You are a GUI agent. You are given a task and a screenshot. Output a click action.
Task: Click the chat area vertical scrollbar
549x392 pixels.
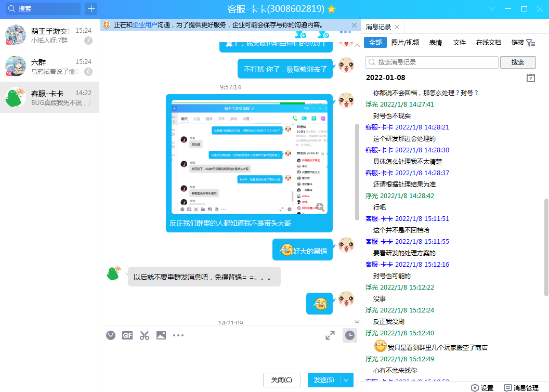357,172
